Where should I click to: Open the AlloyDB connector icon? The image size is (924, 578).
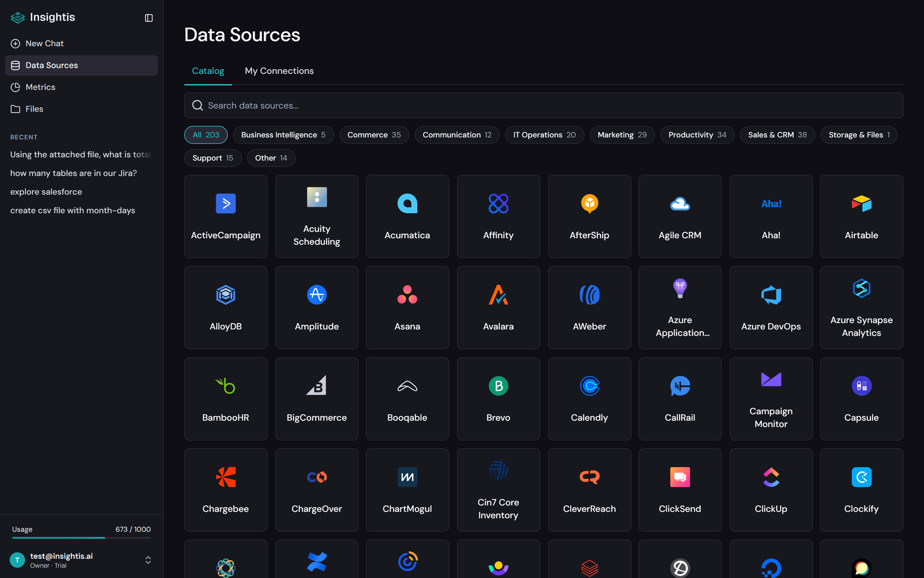(x=226, y=295)
